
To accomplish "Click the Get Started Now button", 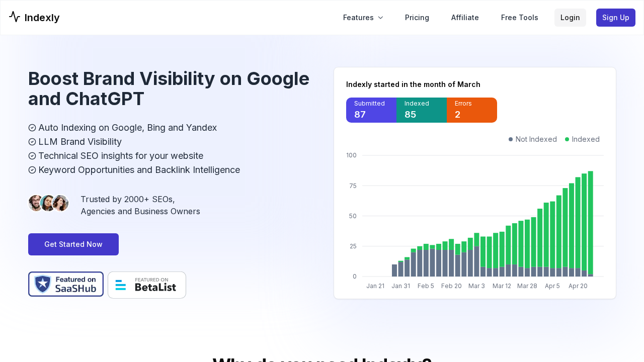I will [x=73, y=244].
